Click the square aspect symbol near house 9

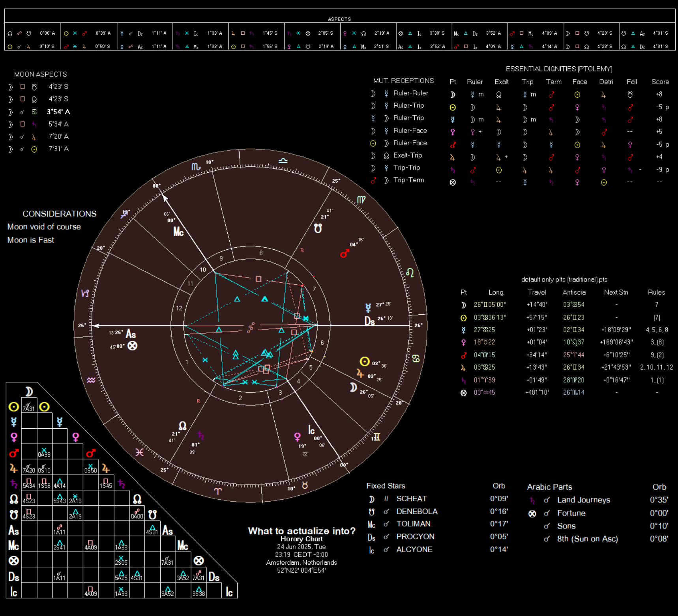(x=258, y=279)
